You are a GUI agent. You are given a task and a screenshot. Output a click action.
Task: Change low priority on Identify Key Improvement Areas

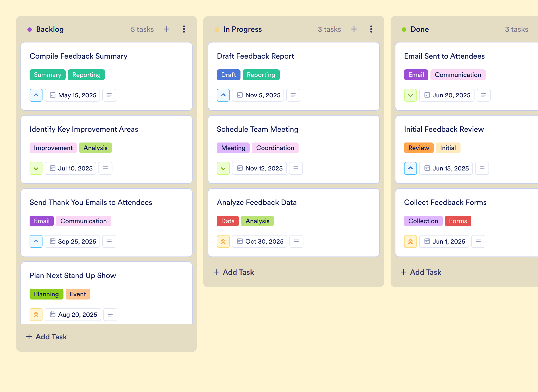coord(36,168)
